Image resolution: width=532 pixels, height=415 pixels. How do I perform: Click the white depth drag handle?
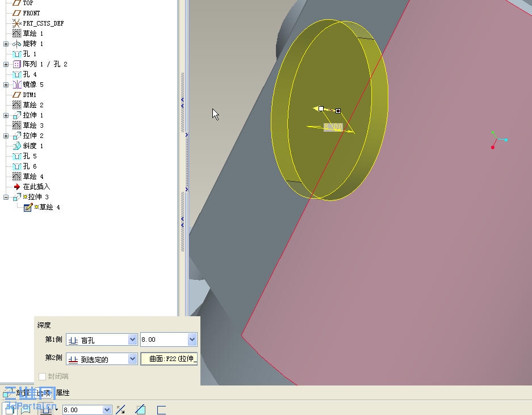click(x=321, y=108)
